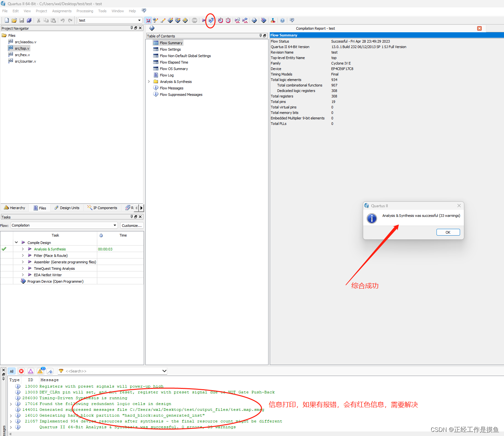
Task: Pin the Table of Contents panel
Action: click(260, 36)
